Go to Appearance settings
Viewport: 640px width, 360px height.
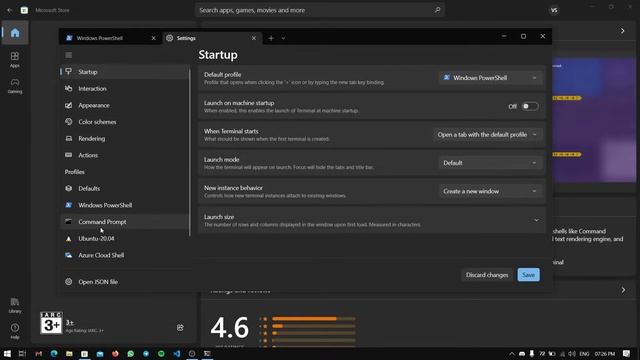click(124, 105)
